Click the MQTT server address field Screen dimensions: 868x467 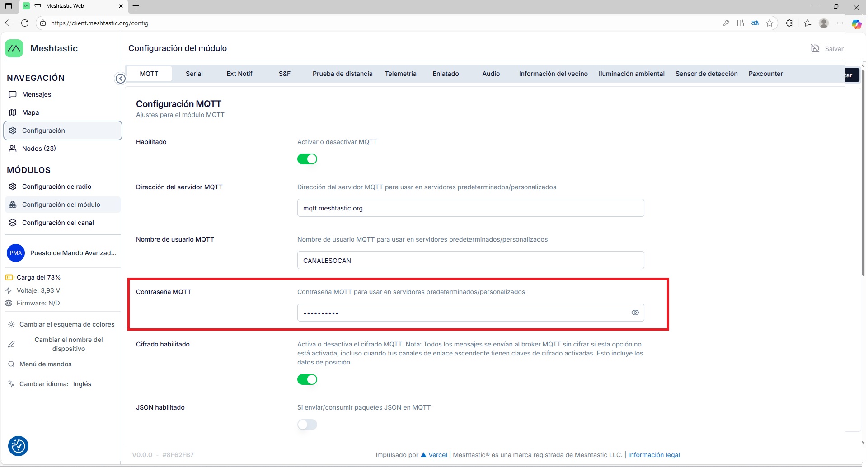470,208
